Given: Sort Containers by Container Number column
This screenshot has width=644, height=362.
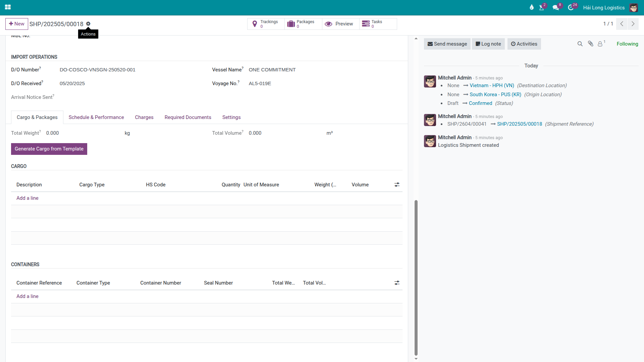Looking at the screenshot, I should (161, 283).
